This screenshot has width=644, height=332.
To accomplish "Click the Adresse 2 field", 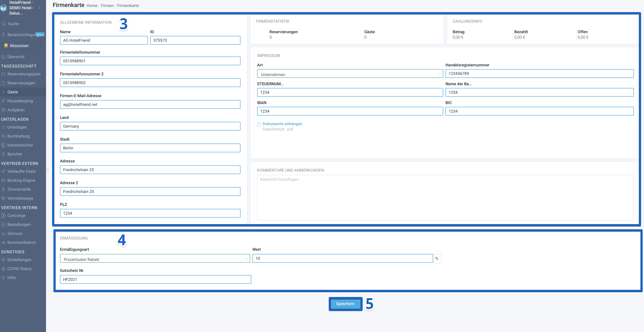I will coord(150,191).
